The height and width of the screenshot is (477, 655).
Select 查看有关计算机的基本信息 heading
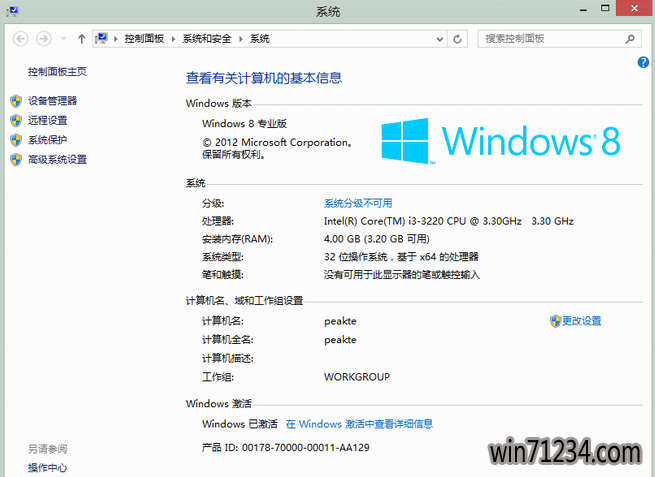tap(264, 78)
